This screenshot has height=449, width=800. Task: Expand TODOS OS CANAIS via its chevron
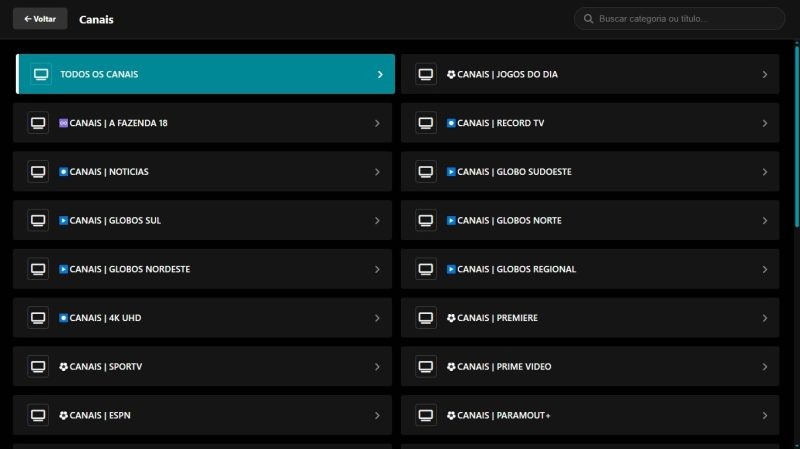click(x=380, y=74)
